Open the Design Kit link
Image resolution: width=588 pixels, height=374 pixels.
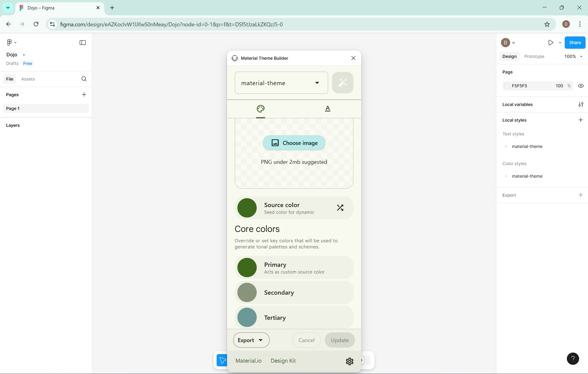283,361
